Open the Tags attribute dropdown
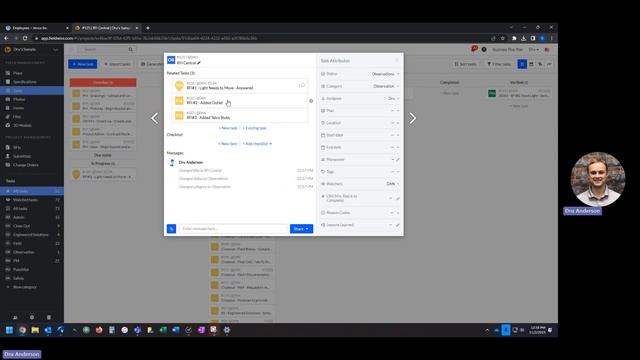The height and width of the screenshot is (360, 640). (395, 172)
